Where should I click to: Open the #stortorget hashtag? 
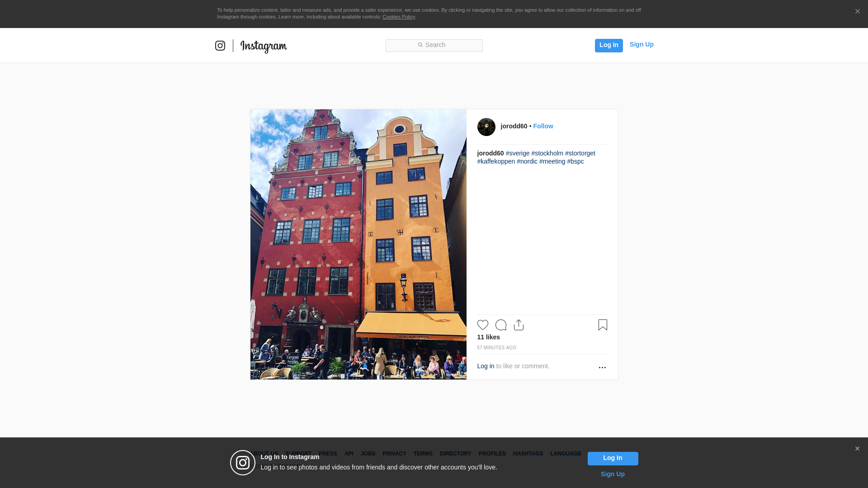point(580,153)
